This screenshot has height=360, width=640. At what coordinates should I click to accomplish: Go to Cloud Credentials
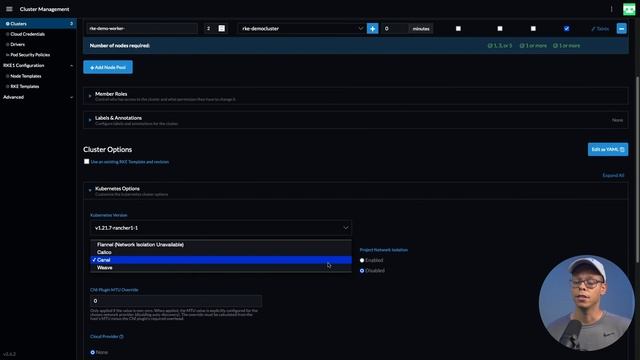click(x=27, y=34)
